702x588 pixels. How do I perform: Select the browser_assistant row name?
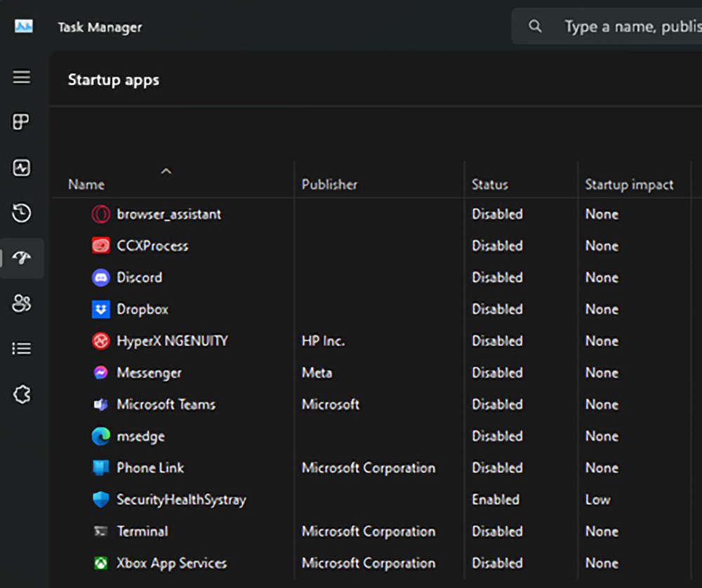click(x=168, y=214)
